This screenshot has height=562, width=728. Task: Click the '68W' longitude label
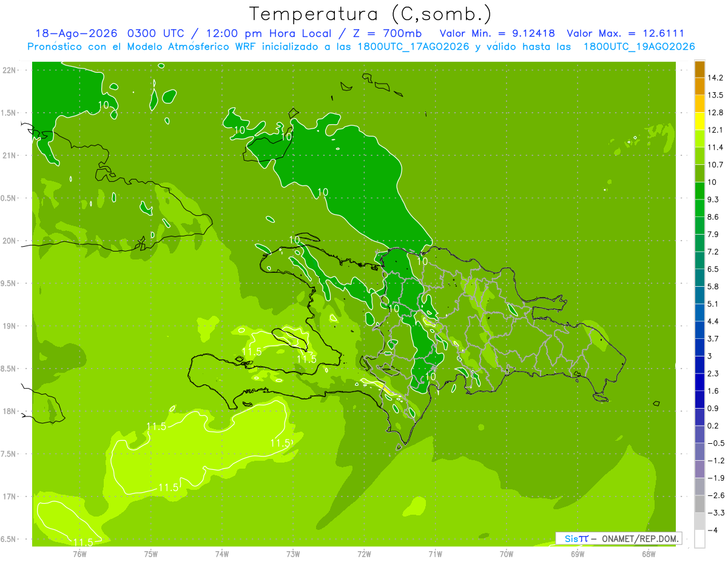tap(649, 554)
